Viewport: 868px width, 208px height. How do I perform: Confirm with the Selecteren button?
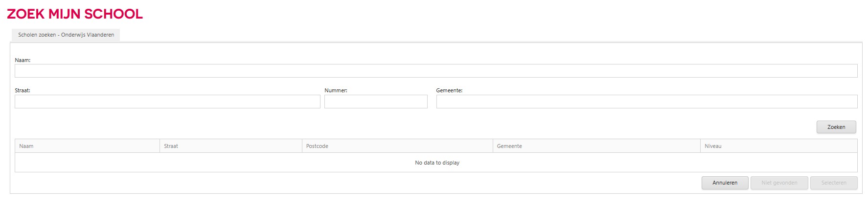pyautogui.click(x=834, y=183)
